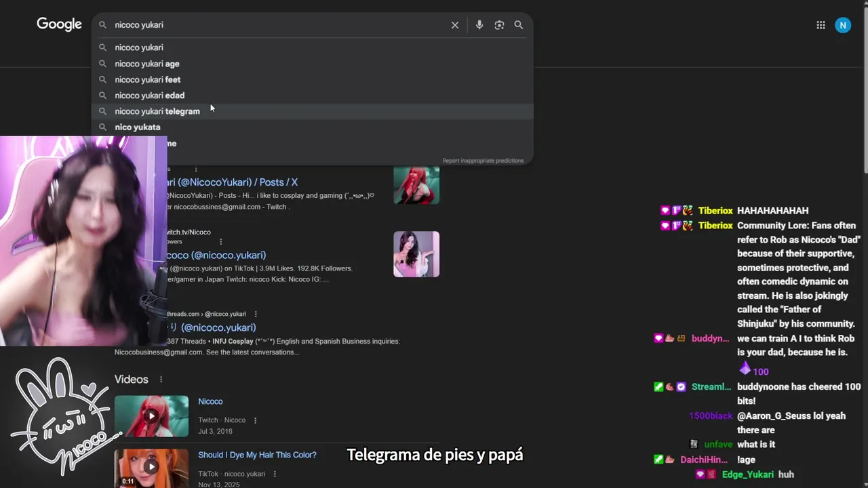Click chat username unfave

click(x=718, y=445)
